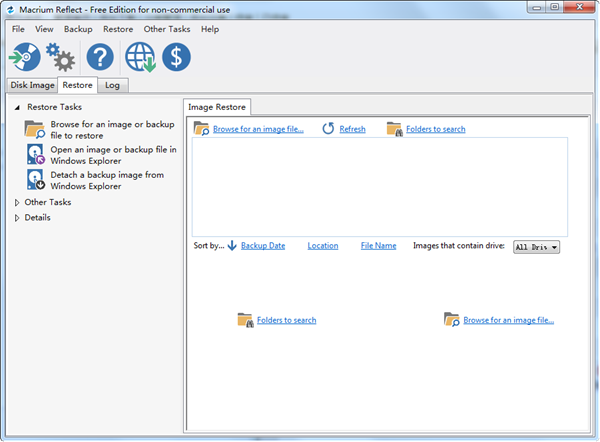Close the Macrium Reflect window
600x442 pixels.
579,7
